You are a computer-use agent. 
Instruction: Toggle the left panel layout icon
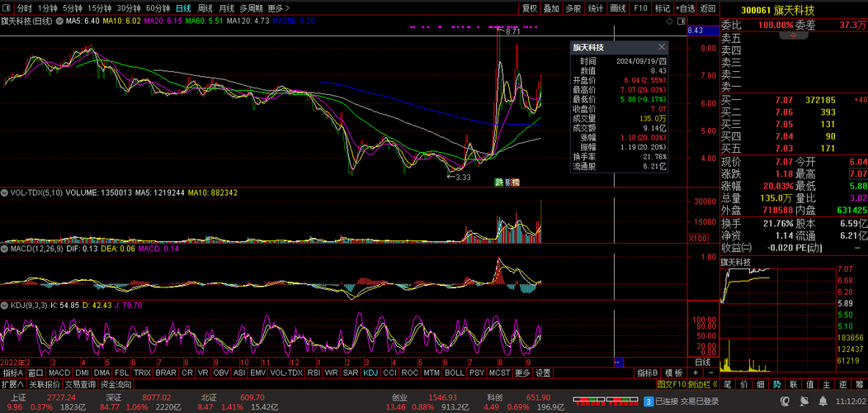pyautogui.click(x=6, y=8)
